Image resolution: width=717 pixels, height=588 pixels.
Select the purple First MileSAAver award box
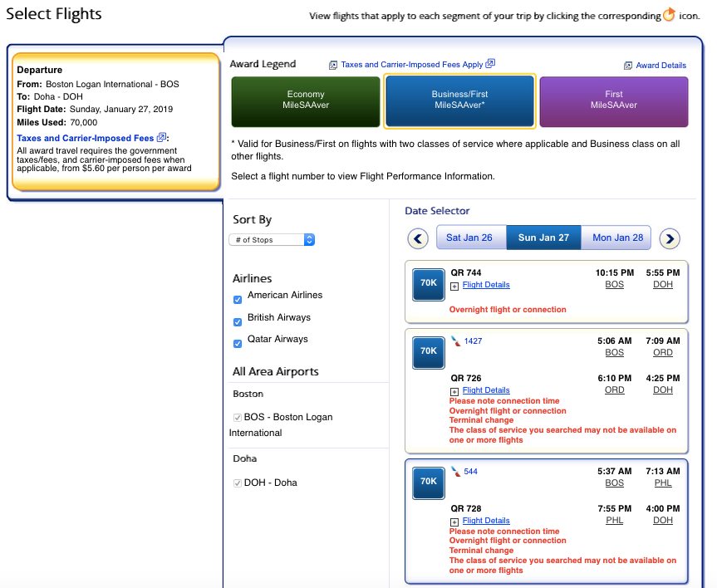[x=614, y=101]
